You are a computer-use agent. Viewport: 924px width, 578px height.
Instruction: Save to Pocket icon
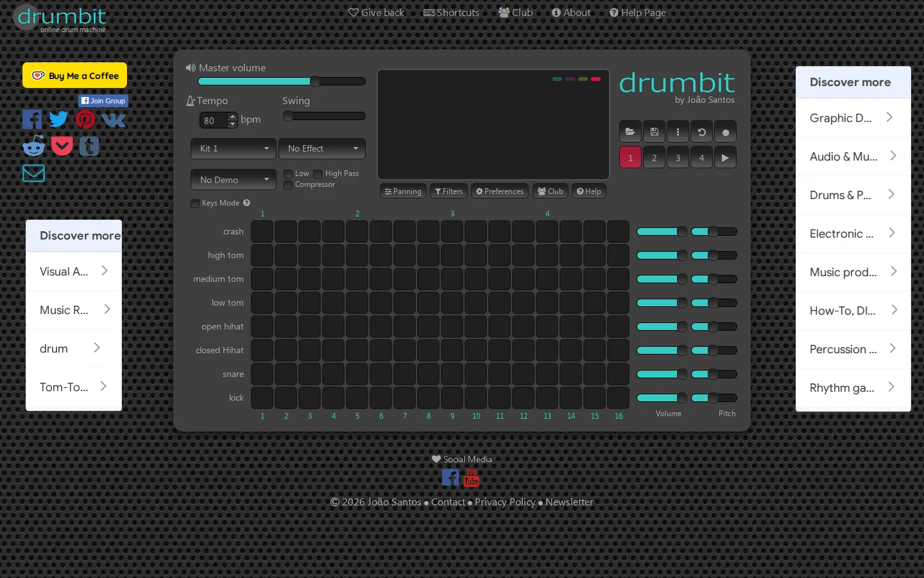click(x=62, y=146)
